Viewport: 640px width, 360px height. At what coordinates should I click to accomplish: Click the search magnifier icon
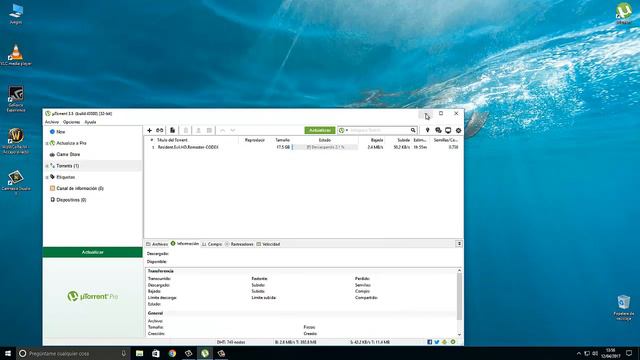[x=413, y=130]
